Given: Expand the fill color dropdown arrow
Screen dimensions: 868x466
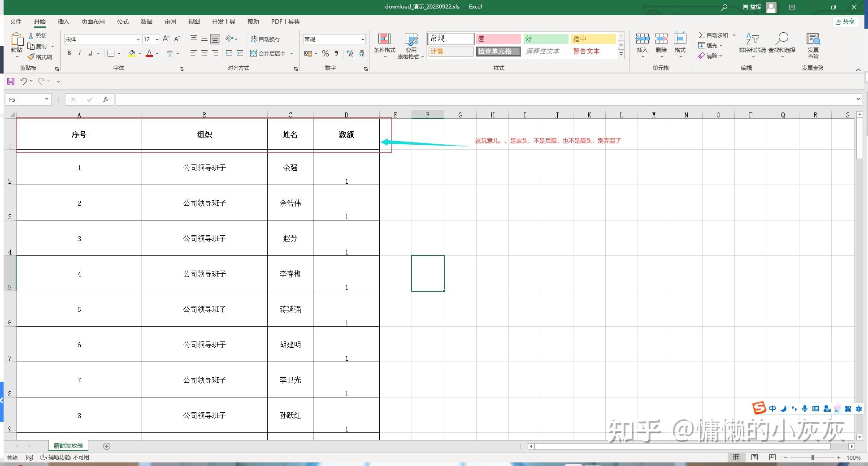Looking at the screenshot, I should click(139, 53).
